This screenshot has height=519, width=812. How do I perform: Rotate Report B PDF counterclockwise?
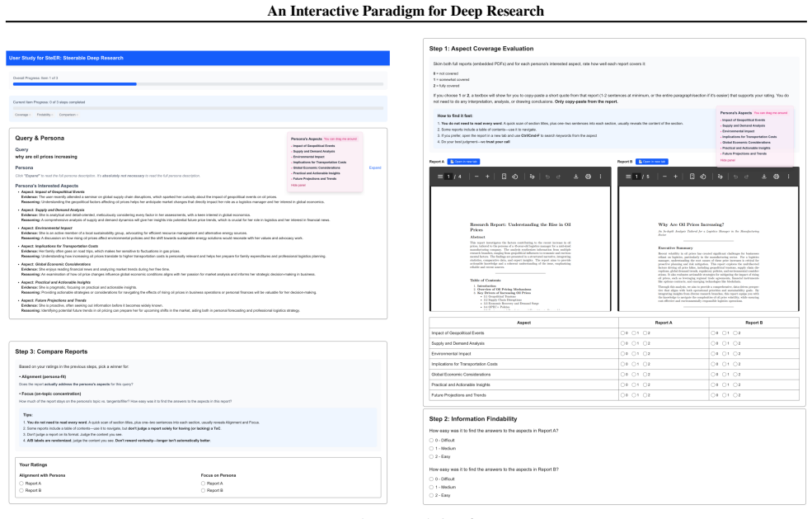pyautogui.click(x=703, y=177)
